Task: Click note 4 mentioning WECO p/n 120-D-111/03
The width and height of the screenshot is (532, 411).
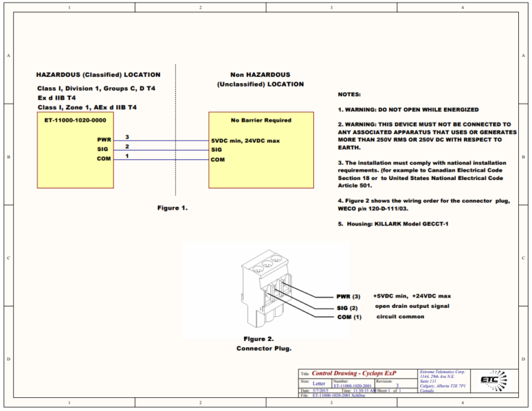Action: click(x=424, y=205)
